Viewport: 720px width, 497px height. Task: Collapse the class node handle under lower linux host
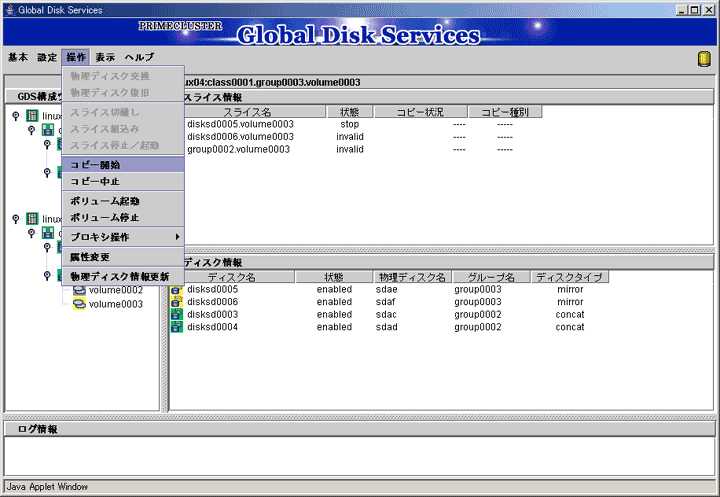coord(31,233)
